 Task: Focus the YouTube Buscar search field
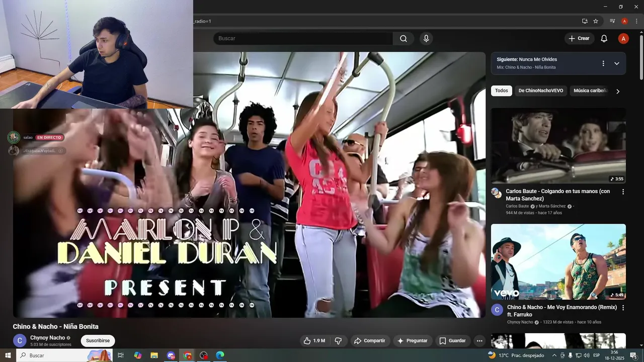point(303,39)
